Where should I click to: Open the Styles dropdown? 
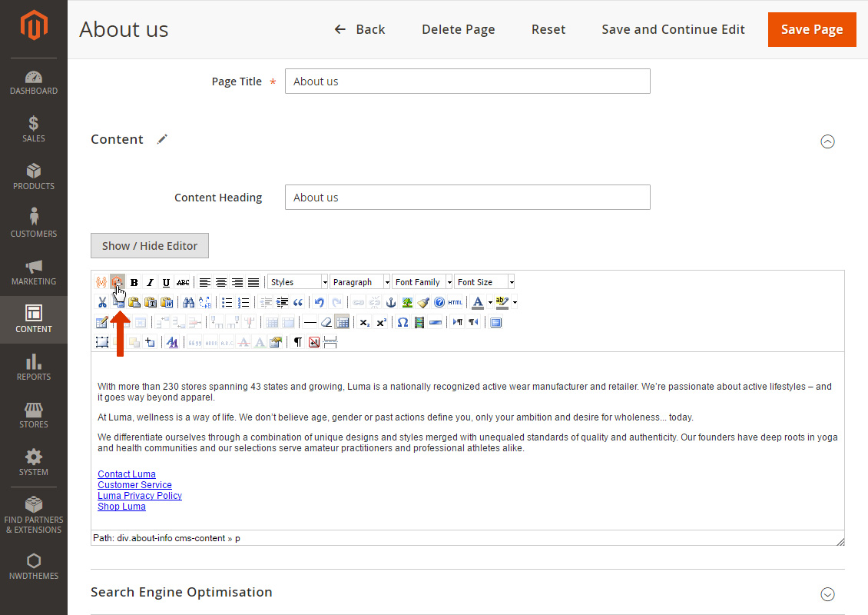point(298,282)
